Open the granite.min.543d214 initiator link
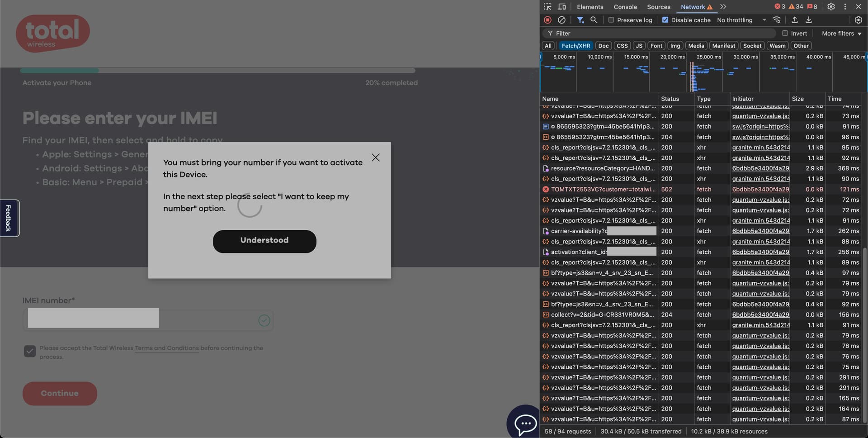 (x=761, y=148)
